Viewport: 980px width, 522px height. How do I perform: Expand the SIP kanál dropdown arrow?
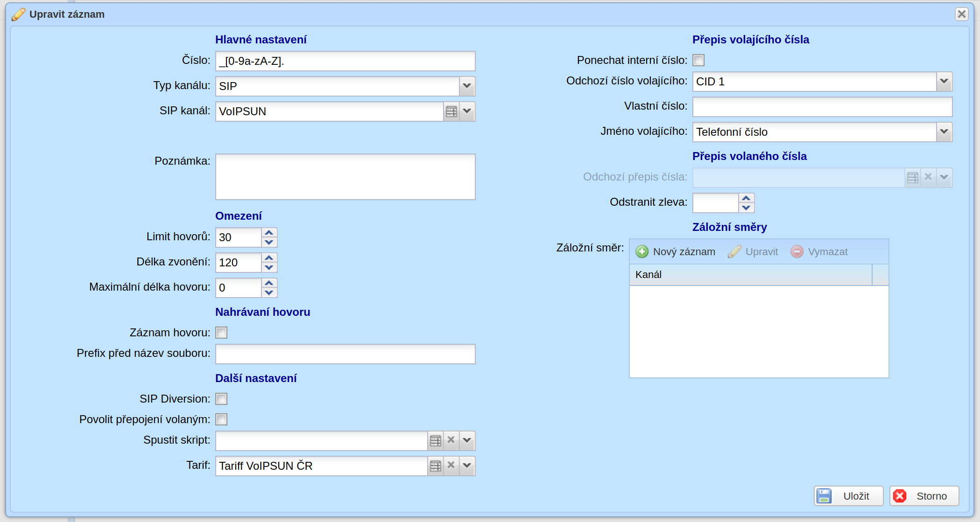(x=467, y=111)
